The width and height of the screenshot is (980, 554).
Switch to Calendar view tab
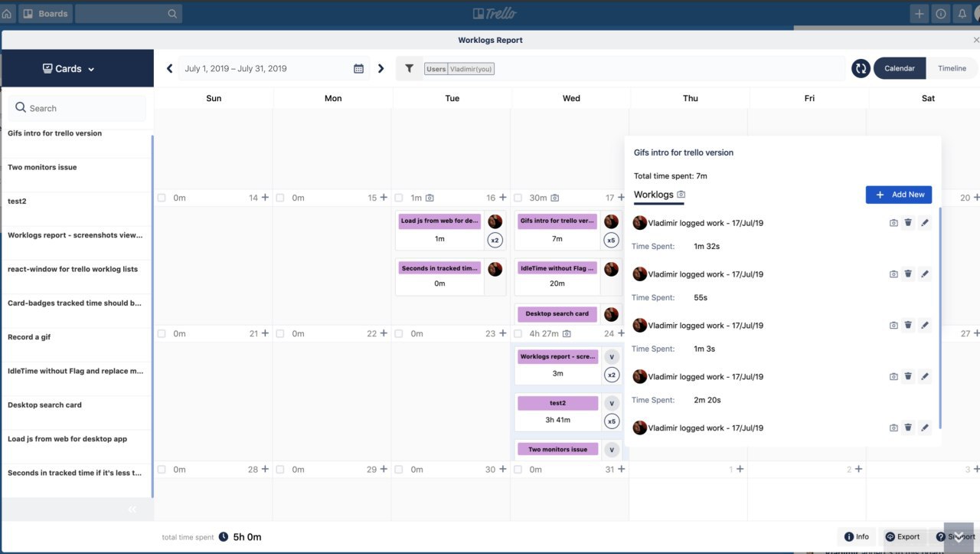point(900,68)
